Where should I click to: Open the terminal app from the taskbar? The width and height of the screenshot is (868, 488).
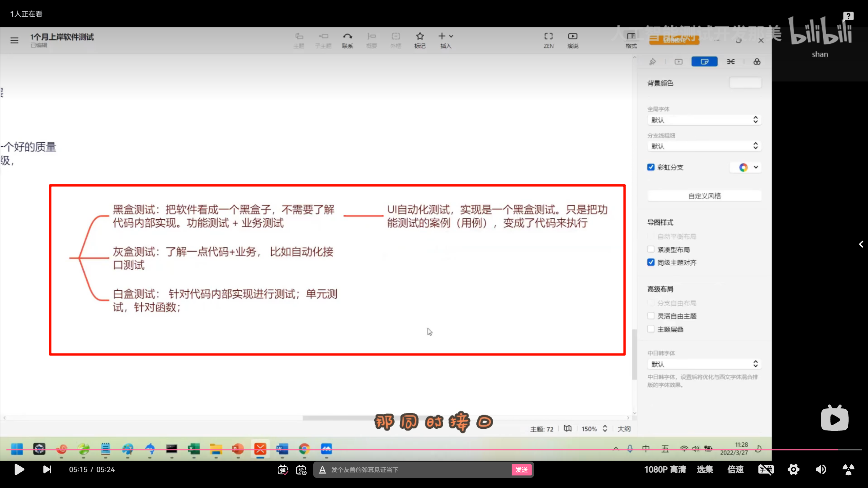172,449
